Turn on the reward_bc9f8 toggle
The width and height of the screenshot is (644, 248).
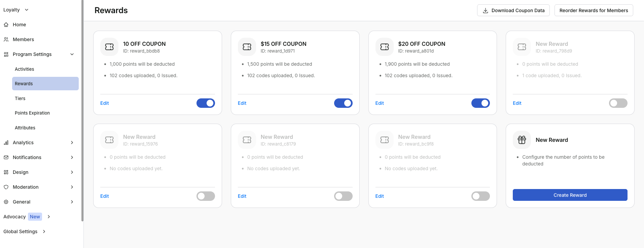480,196
